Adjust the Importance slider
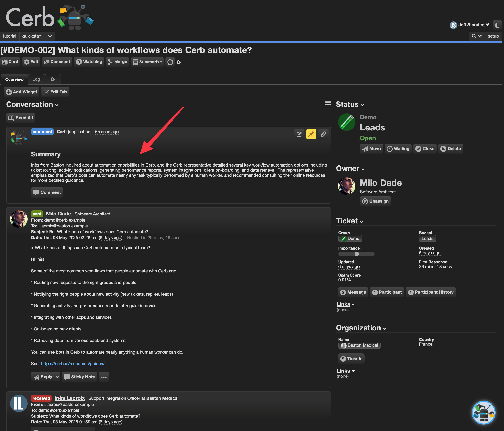This screenshot has height=431, width=504. (x=357, y=254)
